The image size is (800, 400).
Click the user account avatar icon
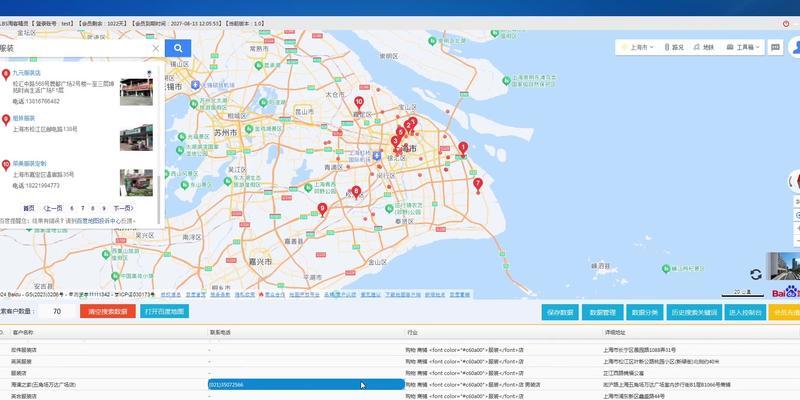point(795,47)
